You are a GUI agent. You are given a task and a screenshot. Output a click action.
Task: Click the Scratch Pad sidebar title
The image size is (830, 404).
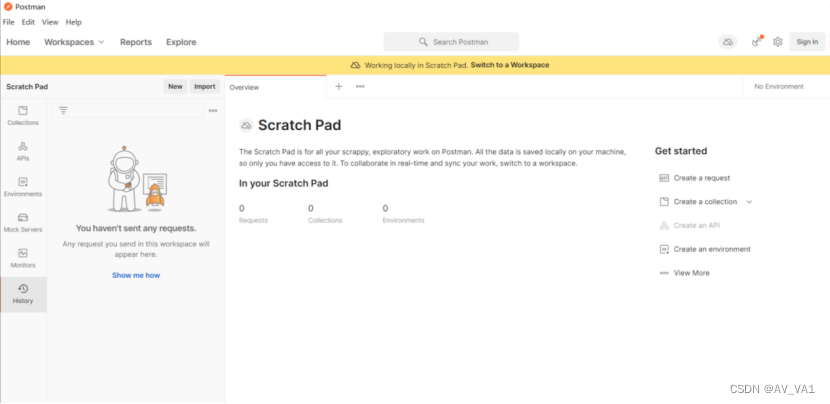27,87
